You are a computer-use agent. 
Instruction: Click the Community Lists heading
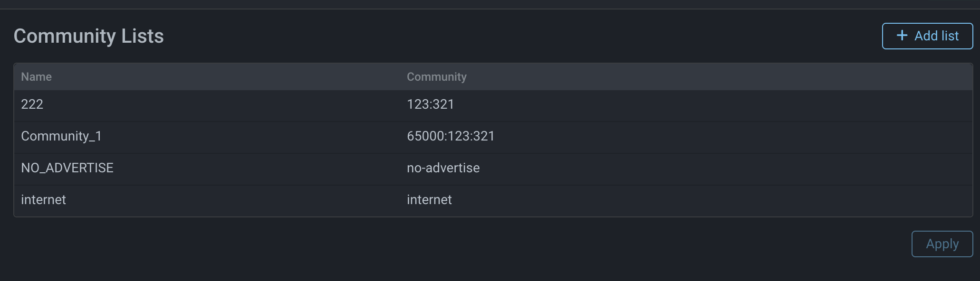click(88, 36)
